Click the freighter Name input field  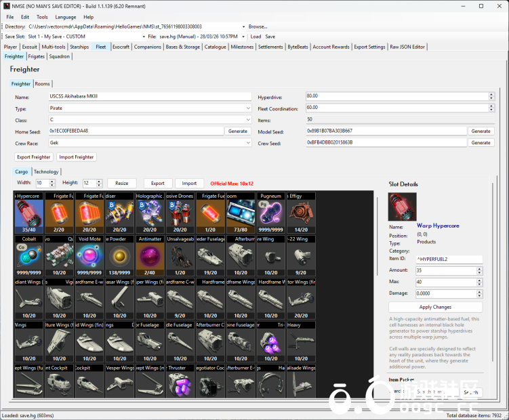(149, 97)
